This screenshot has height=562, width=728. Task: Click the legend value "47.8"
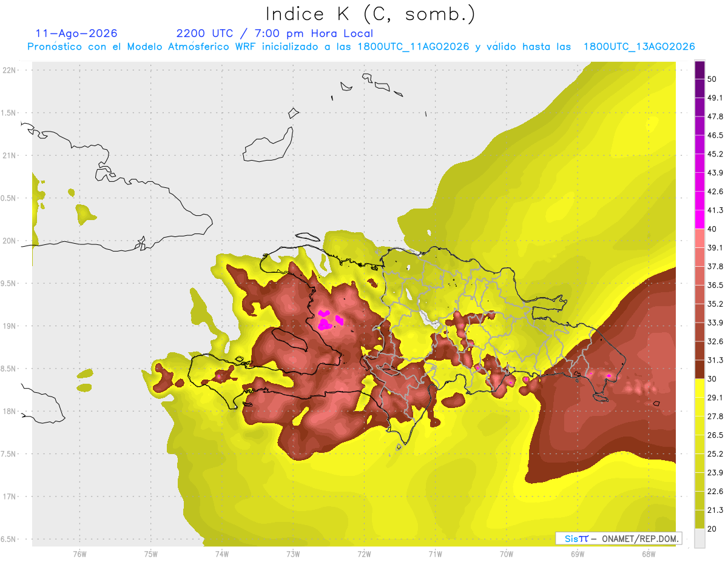[x=715, y=116]
